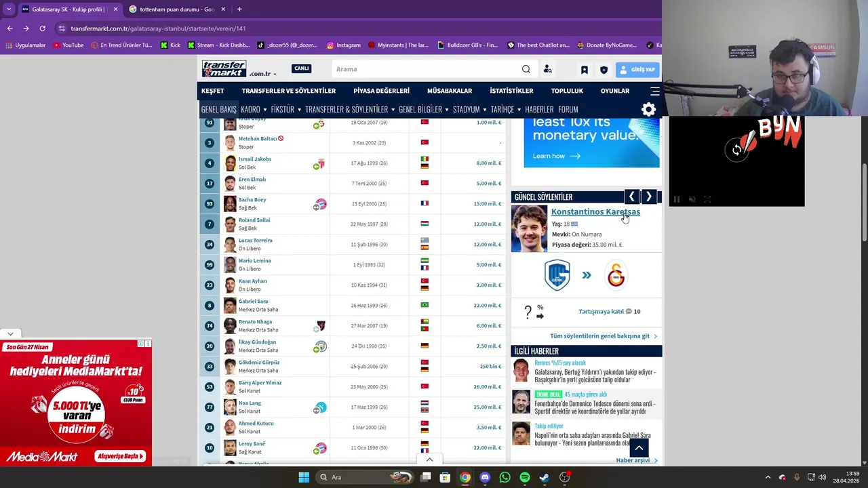Open Konstantinos Karetsas player link
Viewport: 868px width, 488px height.
click(x=595, y=211)
